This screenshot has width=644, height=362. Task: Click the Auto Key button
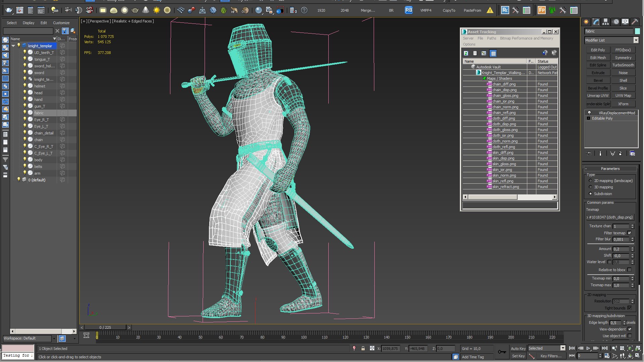coord(518,349)
